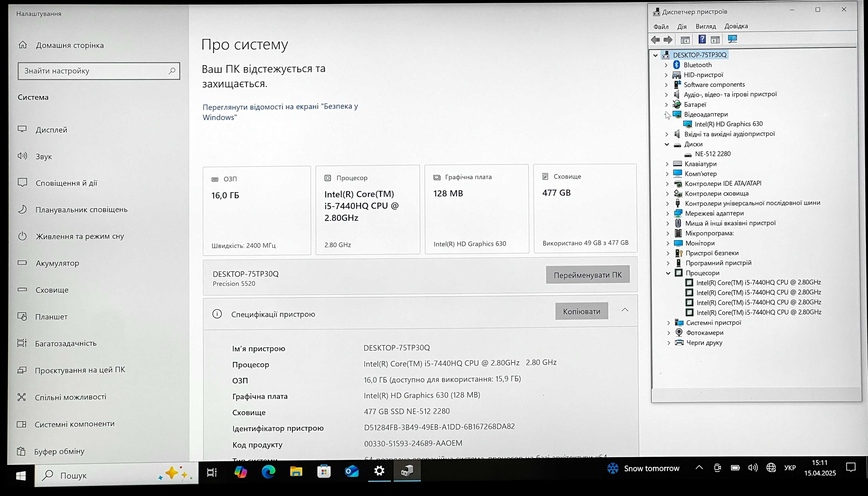This screenshot has width=868, height=496.
Task: Focus the Знайти настройку search field
Action: [x=99, y=71]
